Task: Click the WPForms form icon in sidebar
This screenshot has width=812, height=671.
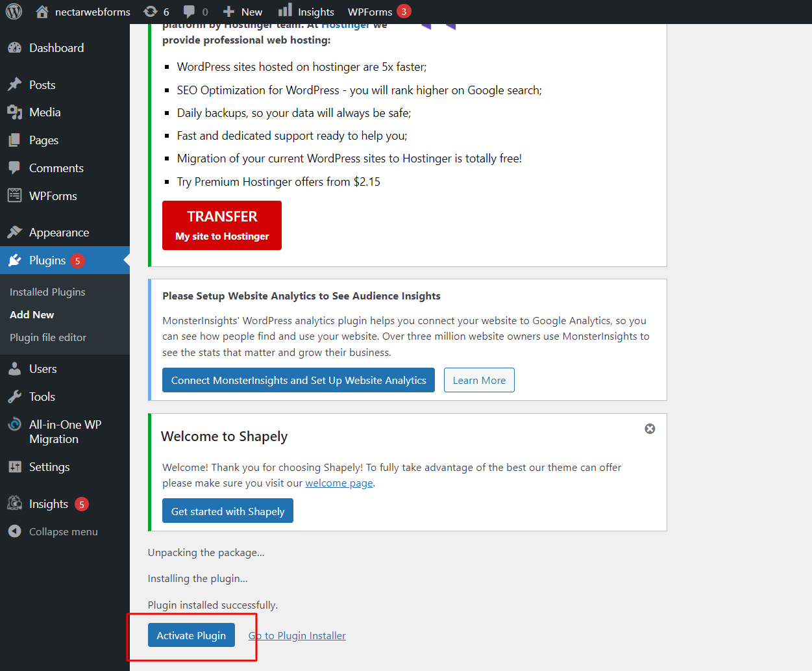Action: point(14,196)
